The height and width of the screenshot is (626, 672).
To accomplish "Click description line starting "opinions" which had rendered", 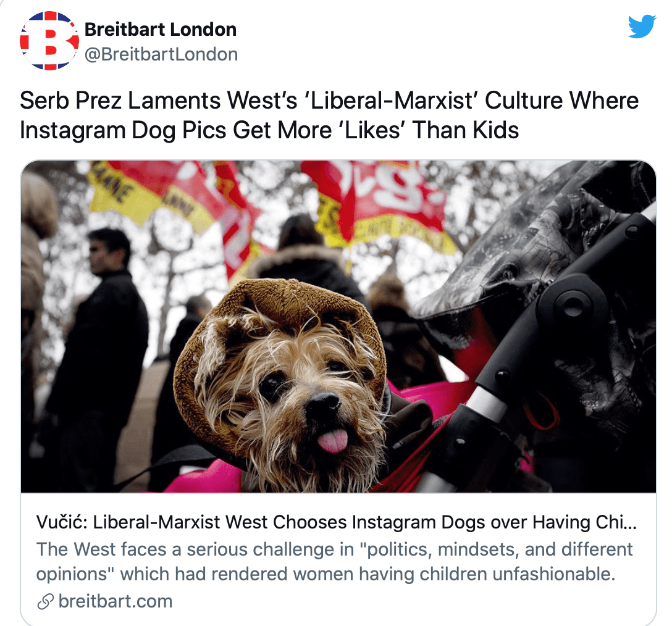I will click(x=325, y=574).
